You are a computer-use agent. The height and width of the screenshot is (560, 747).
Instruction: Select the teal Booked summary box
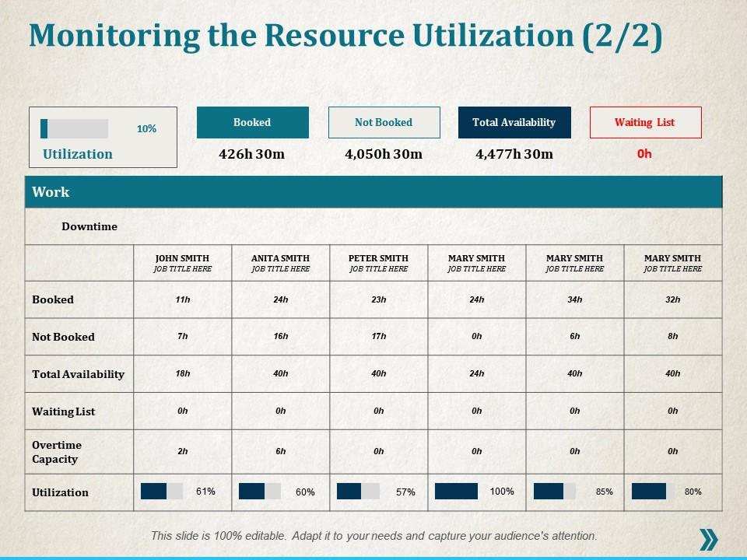click(x=252, y=123)
